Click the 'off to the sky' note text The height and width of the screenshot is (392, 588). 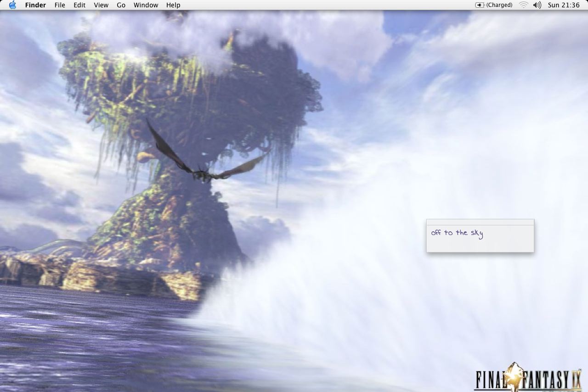pos(457,233)
